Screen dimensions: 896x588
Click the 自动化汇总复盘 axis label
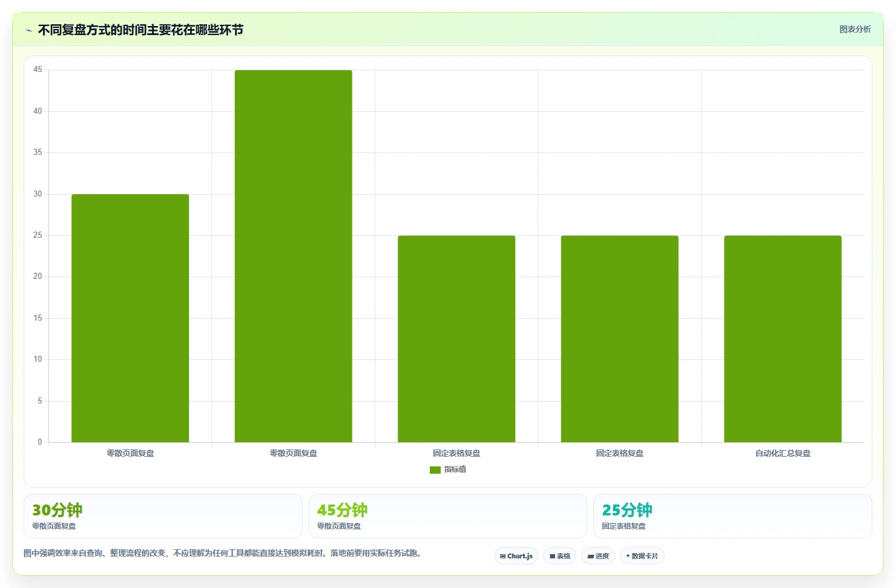[783, 453]
